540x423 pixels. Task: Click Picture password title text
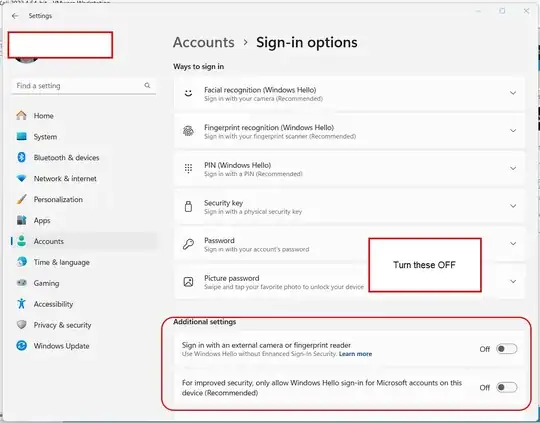[x=232, y=278]
